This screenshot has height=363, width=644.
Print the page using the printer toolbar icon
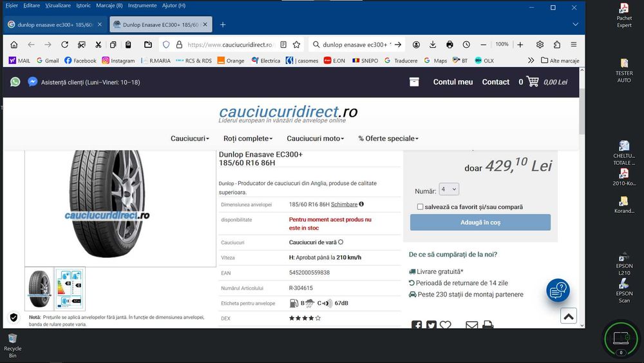[450, 44]
